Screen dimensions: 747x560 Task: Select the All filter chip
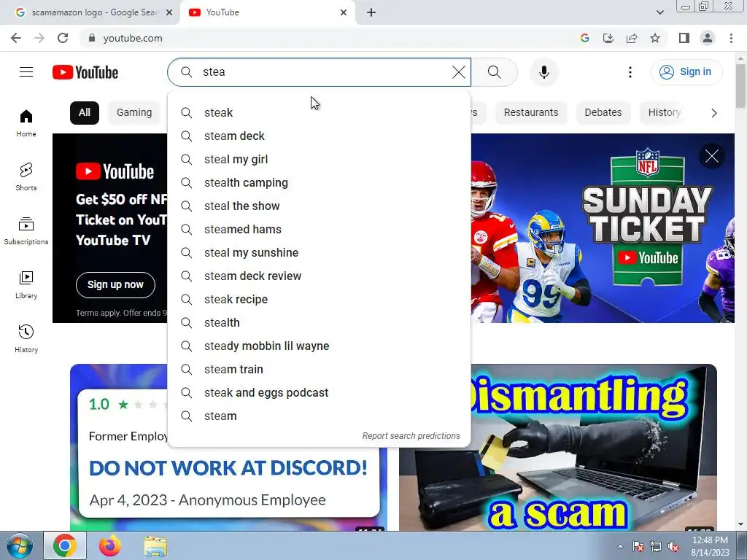[x=85, y=113]
